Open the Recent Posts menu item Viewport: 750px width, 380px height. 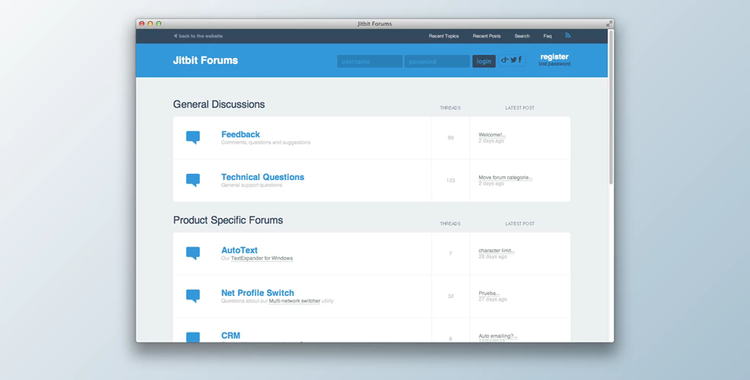tap(486, 36)
